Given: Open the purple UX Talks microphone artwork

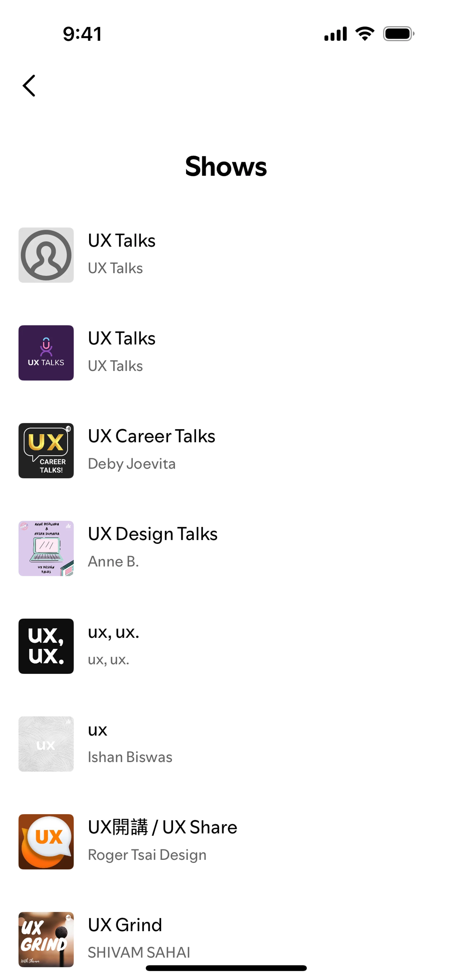Looking at the screenshot, I should [x=46, y=353].
